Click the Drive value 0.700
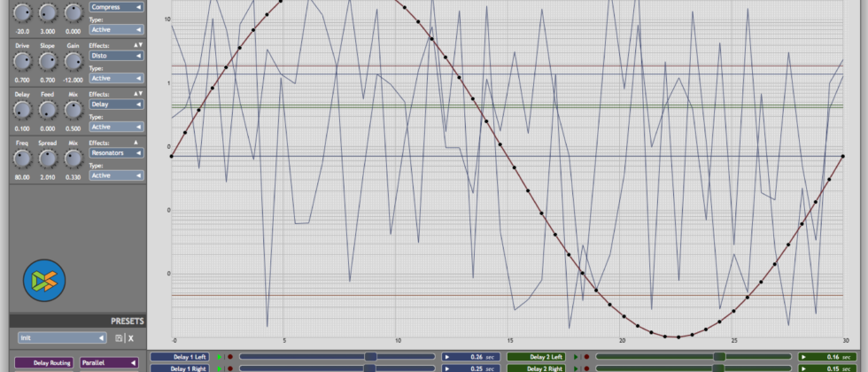Screen dimensions: 868x372 (22, 81)
